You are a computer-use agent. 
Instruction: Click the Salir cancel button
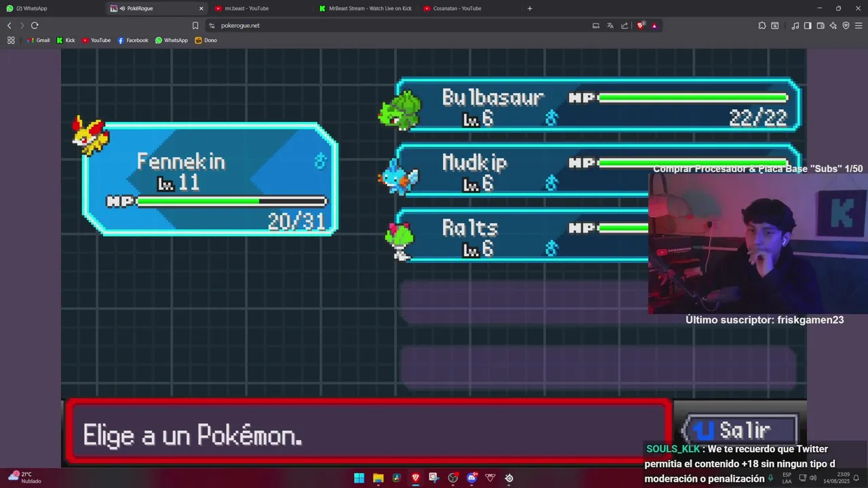coord(740,430)
